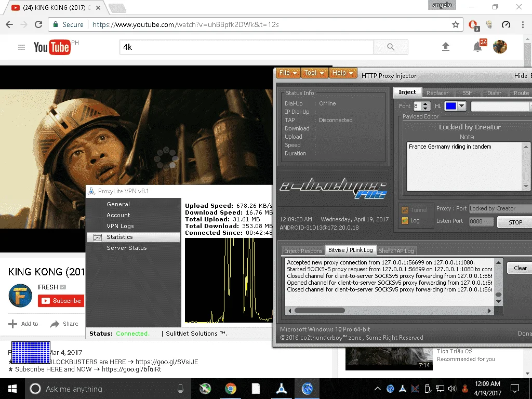Open the YouTube notifications bell
This screenshot has height=399, width=532.
(x=478, y=47)
